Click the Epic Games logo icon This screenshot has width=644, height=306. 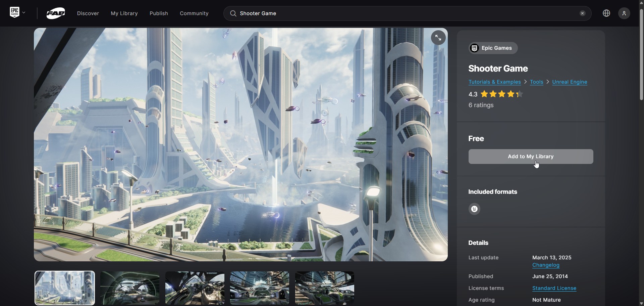tap(14, 12)
